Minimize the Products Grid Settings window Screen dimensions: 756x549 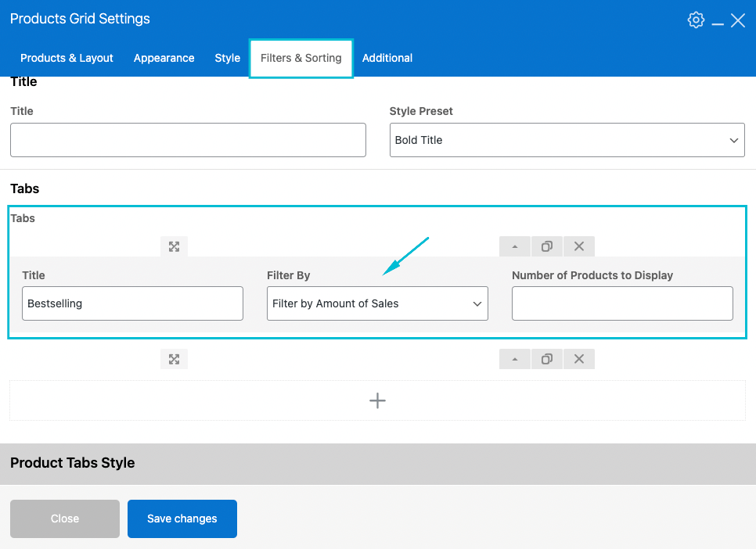click(718, 22)
